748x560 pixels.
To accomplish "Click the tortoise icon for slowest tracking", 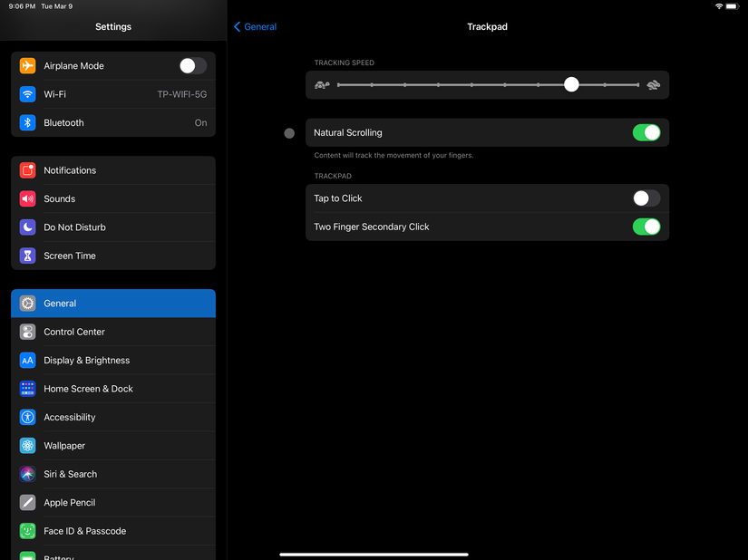I will (322, 83).
